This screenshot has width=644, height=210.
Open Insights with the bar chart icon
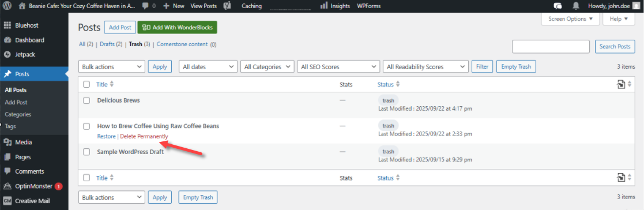coord(335,6)
